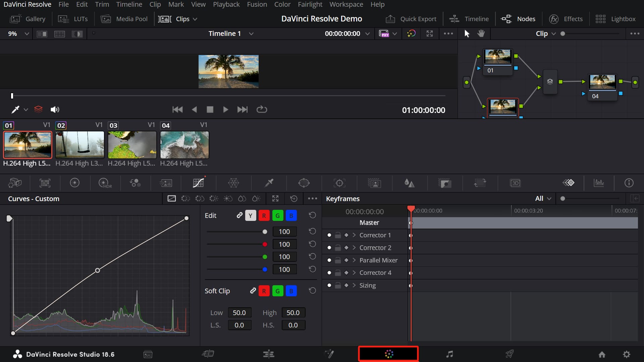This screenshot has width=644, height=362.
Task: Open the Motion Effects palette
Action: pyautogui.click(x=166, y=183)
